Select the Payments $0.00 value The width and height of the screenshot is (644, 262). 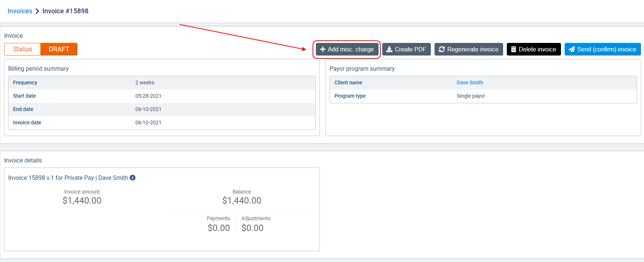[x=219, y=228]
